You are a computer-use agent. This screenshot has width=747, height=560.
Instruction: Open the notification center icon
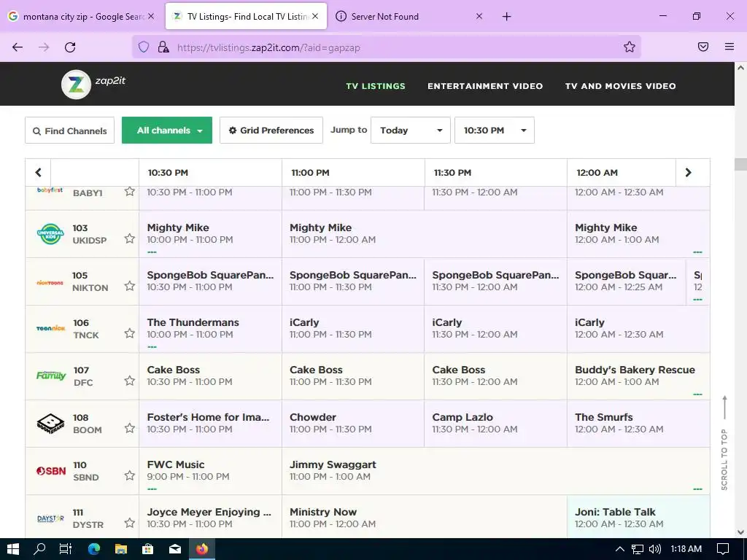(723, 549)
